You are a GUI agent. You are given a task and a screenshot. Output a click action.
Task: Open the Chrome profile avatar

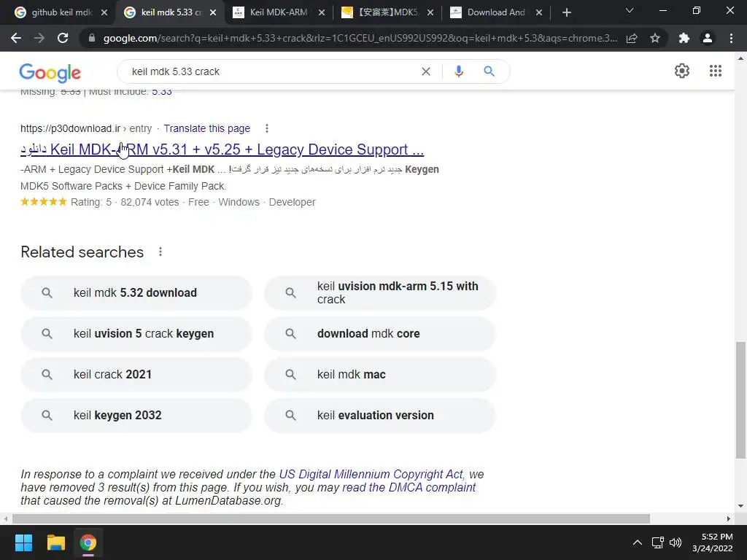pos(708,38)
